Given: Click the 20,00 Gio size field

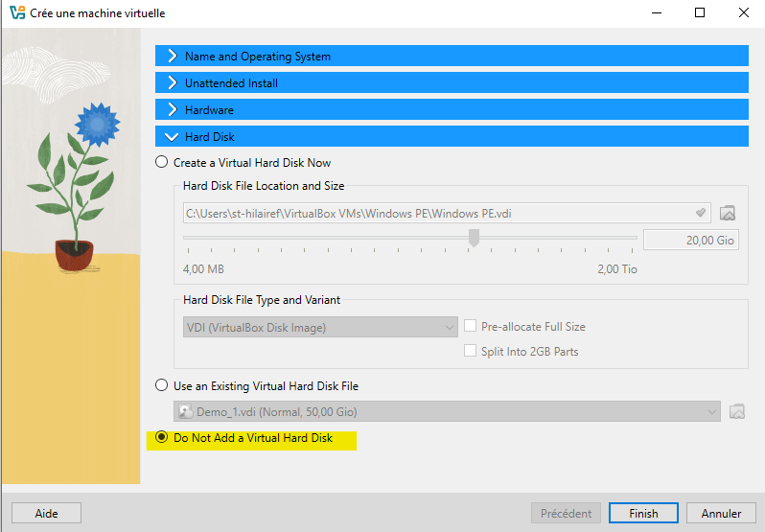Looking at the screenshot, I should 690,240.
